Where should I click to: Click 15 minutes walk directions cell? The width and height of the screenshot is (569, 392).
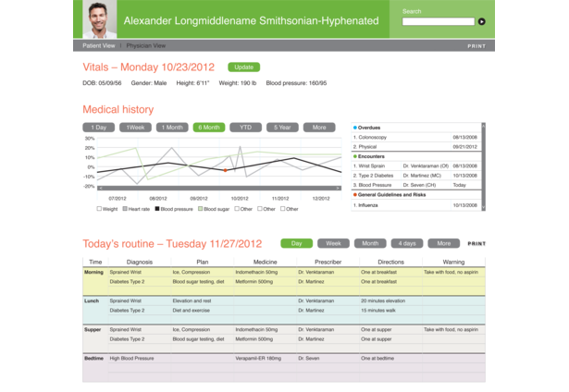(x=390, y=311)
